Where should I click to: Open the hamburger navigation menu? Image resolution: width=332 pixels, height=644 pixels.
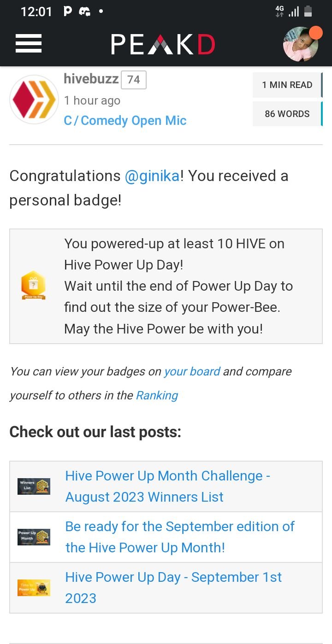(29, 44)
